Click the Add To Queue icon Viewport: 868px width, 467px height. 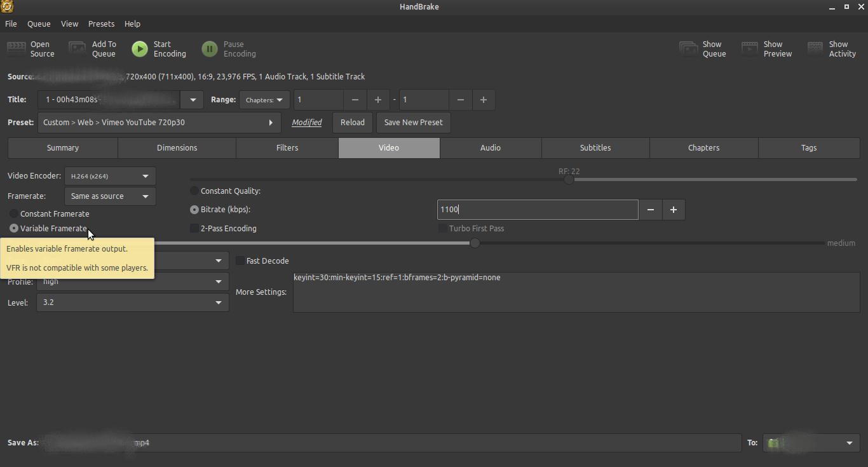pos(78,49)
